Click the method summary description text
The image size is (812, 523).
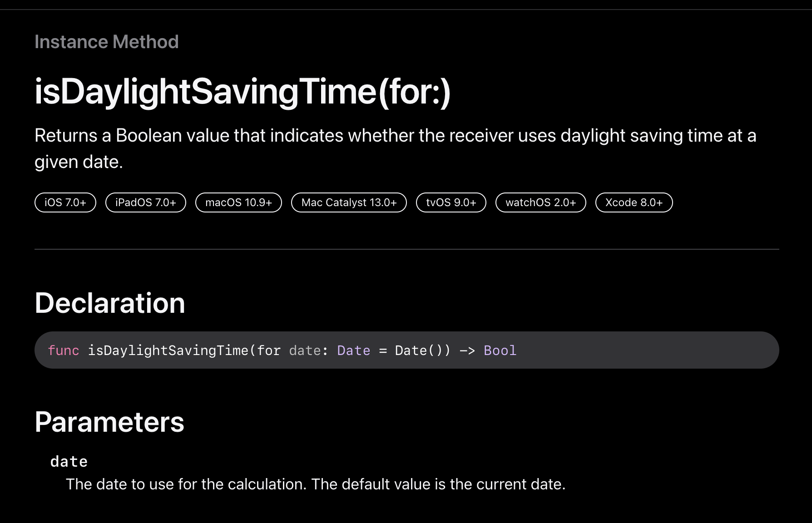coord(396,148)
